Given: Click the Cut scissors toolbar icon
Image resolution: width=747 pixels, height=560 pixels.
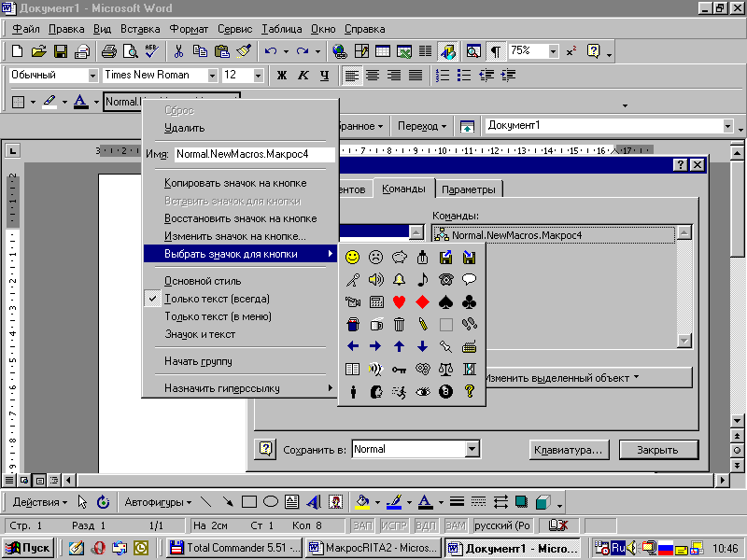Looking at the screenshot, I should coord(178,51).
